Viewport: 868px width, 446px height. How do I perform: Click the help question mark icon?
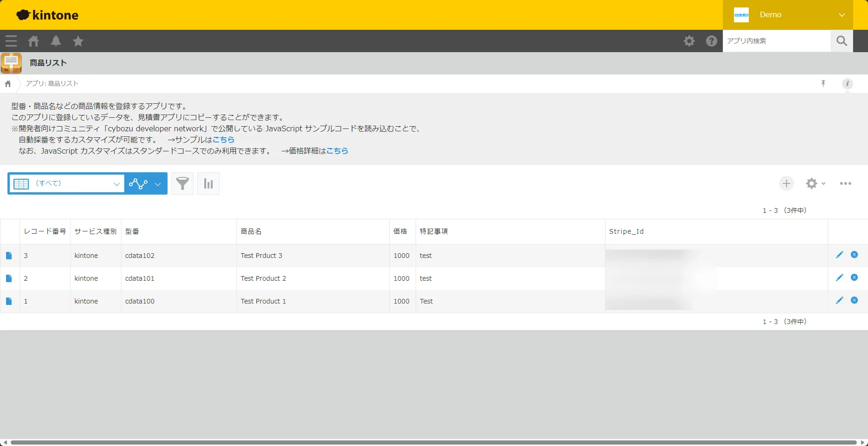pos(711,41)
